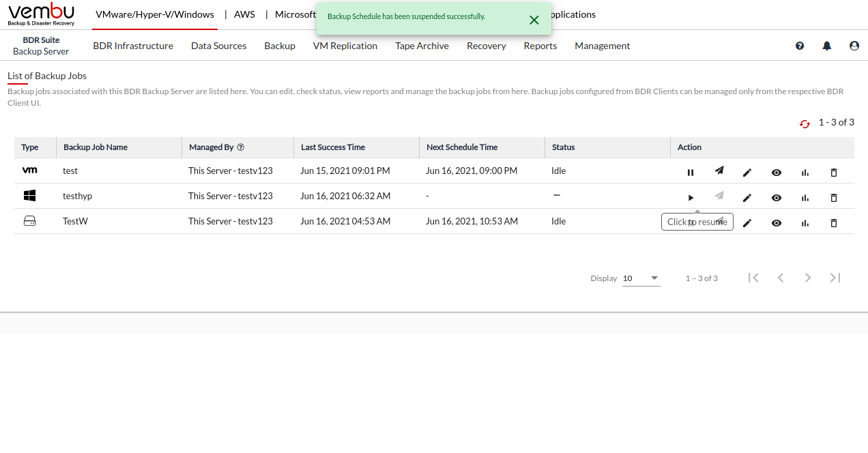Switch to the AWS tab
The image size is (868, 453).
246,14
